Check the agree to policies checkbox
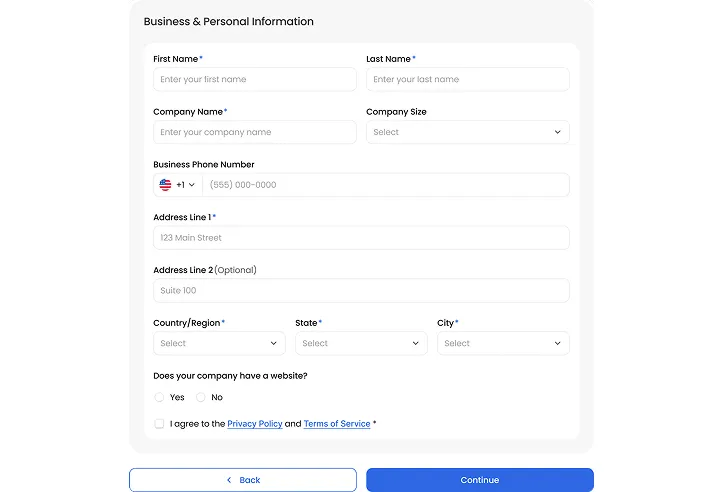This screenshot has height=492, width=723. [159, 424]
